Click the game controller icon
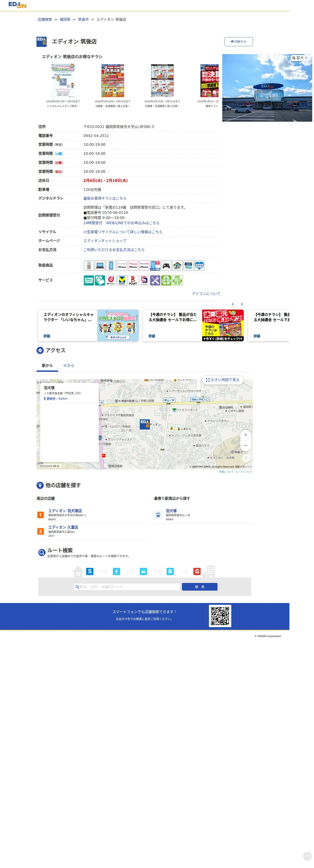Image resolution: width=314 pixels, height=868 pixels. (x=166, y=266)
